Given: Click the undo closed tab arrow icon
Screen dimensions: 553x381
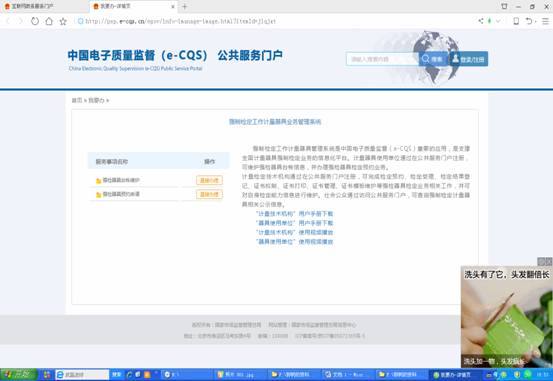Looking at the screenshot, I should 528,21.
